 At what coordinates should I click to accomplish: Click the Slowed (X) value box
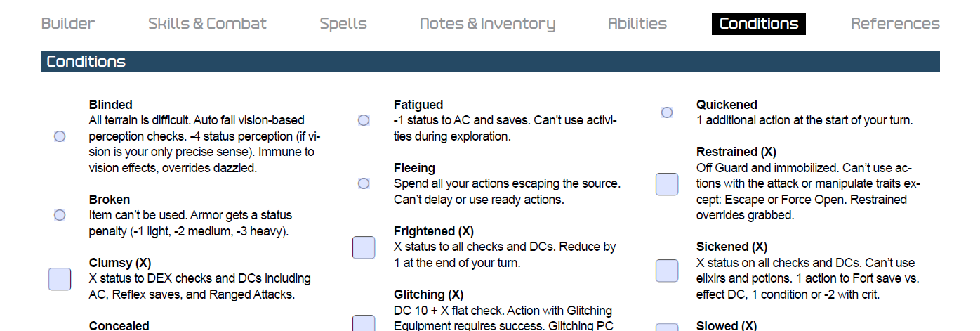point(667,327)
